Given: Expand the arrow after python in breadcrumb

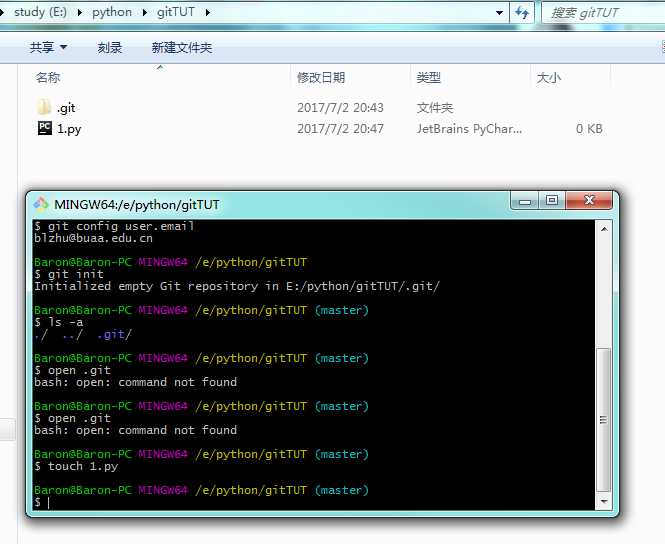Looking at the screenshot, I should point(144,12).
